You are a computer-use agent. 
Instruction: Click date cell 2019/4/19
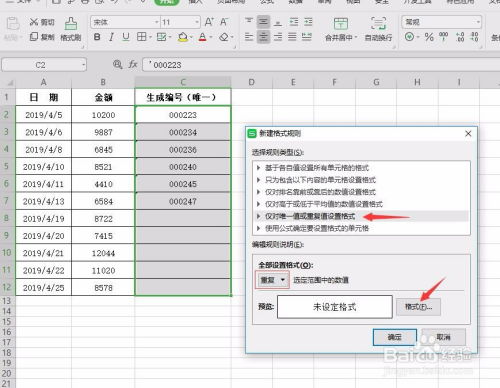[x=43, y=219]
